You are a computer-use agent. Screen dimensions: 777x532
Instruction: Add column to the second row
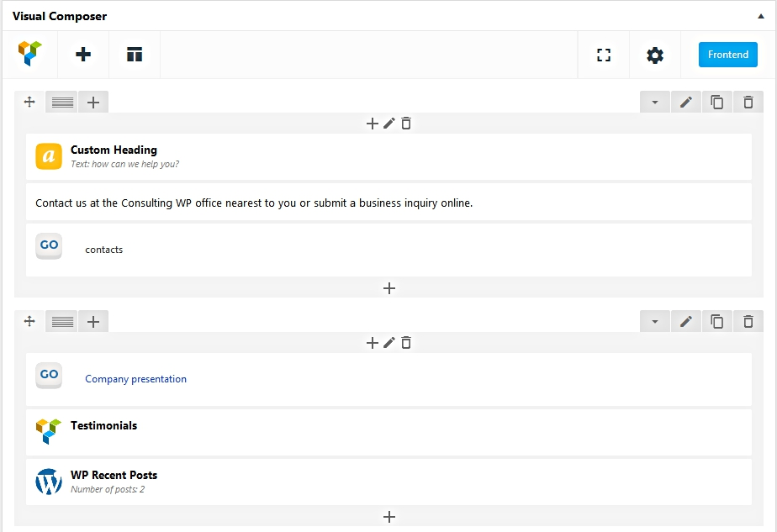tap(93, 322)
